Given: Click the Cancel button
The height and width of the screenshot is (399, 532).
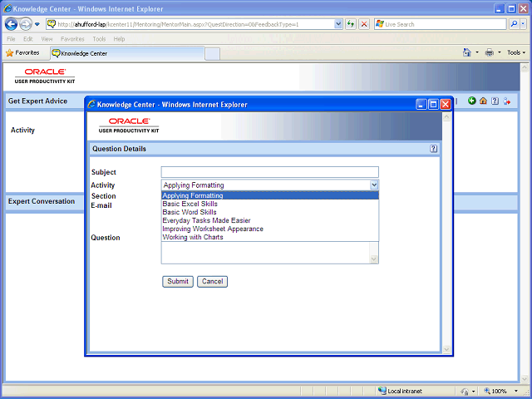Looking at the screenshot, I should 213,281.
